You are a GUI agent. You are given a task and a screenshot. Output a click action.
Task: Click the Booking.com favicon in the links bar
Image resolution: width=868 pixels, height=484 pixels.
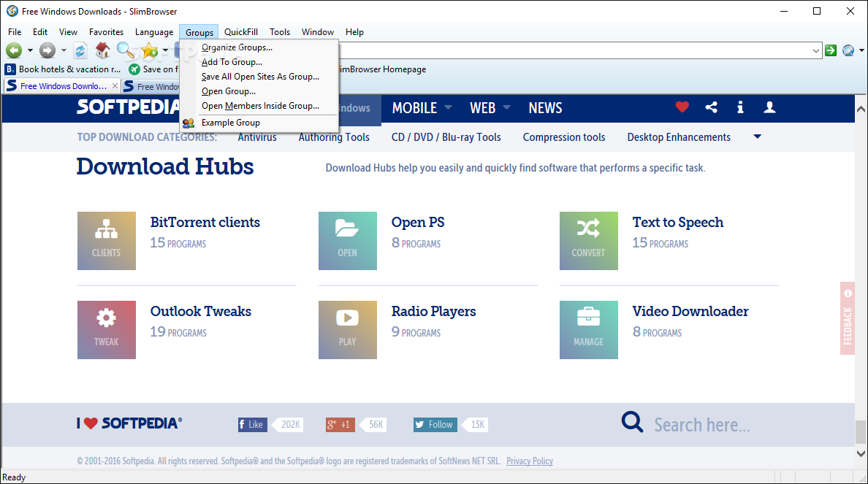coord(10,69)
